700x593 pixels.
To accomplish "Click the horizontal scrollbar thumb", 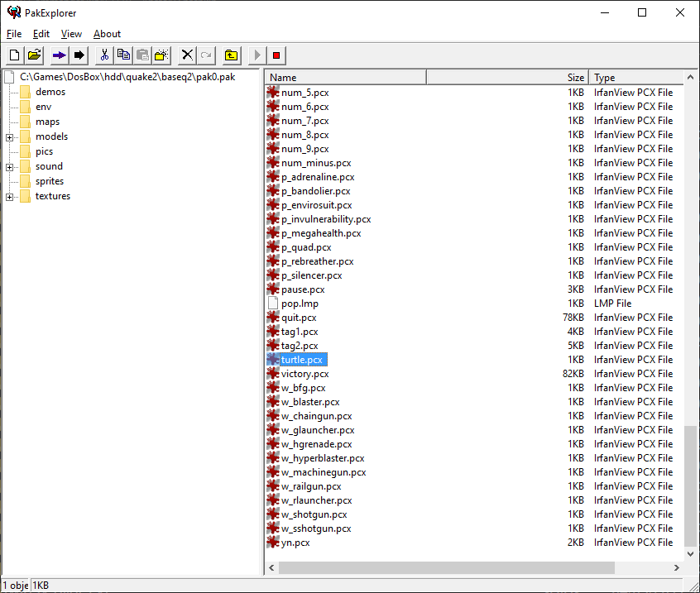I will coord(447,567).
